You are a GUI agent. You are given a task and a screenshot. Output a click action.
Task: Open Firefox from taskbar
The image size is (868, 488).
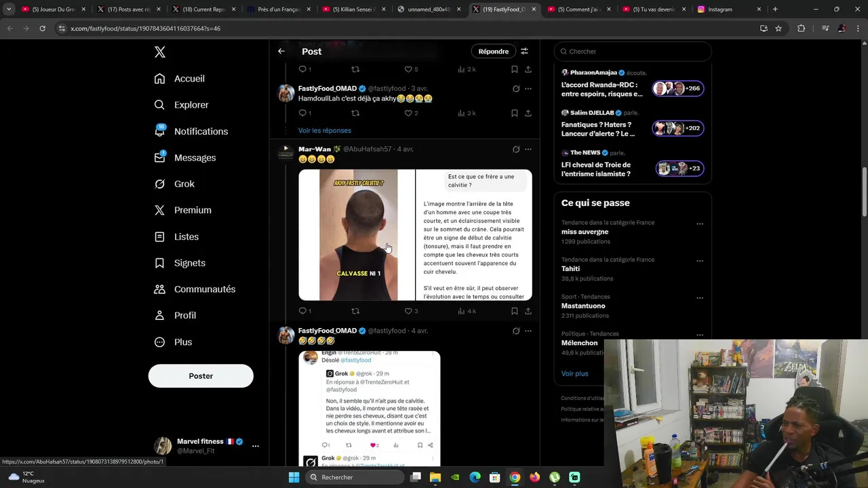tap(535, 477)
